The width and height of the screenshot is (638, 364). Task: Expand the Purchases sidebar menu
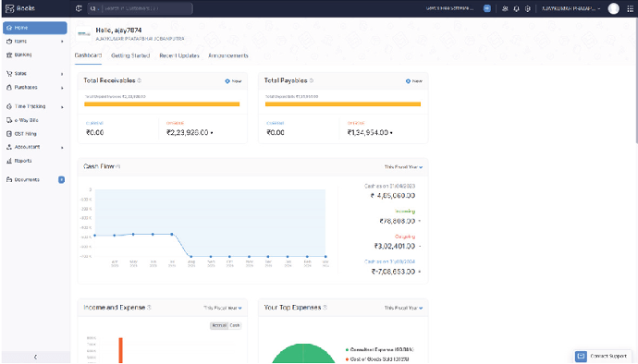(x=35, y=88)
